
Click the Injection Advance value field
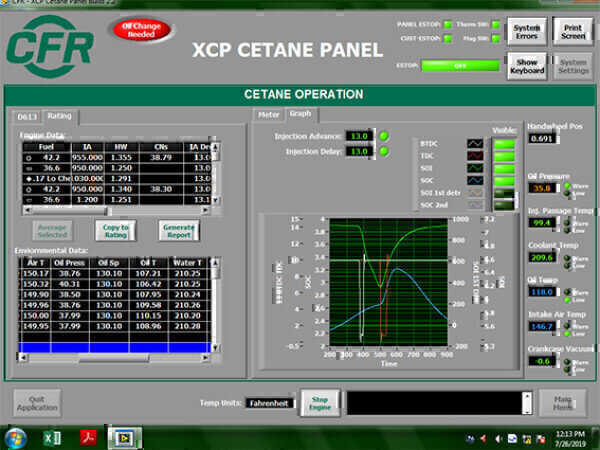(x=359, y=136)
